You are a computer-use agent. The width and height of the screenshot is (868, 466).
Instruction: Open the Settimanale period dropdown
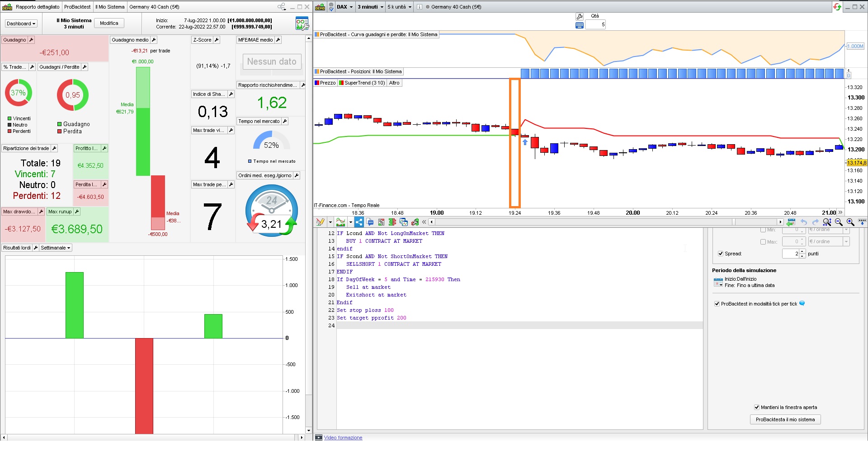click(x=56, y=248)
